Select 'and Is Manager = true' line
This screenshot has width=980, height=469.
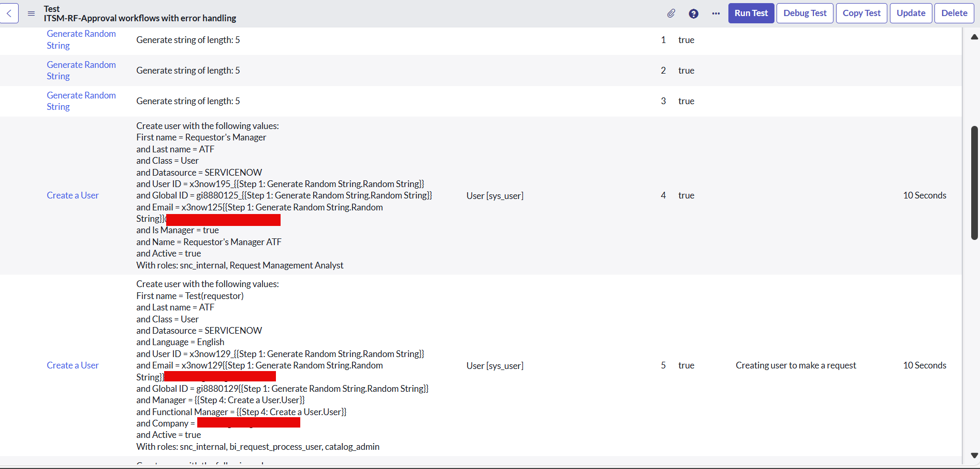pyautogui.click(x=178, y=230)
